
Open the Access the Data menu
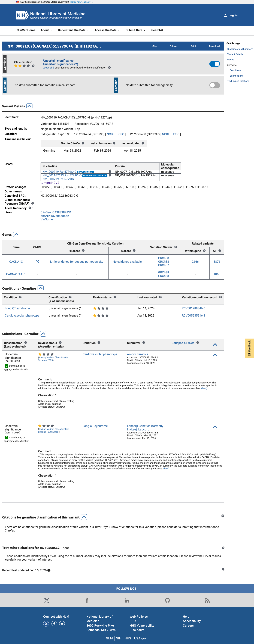pyautogui.click(x=107, y=30)
